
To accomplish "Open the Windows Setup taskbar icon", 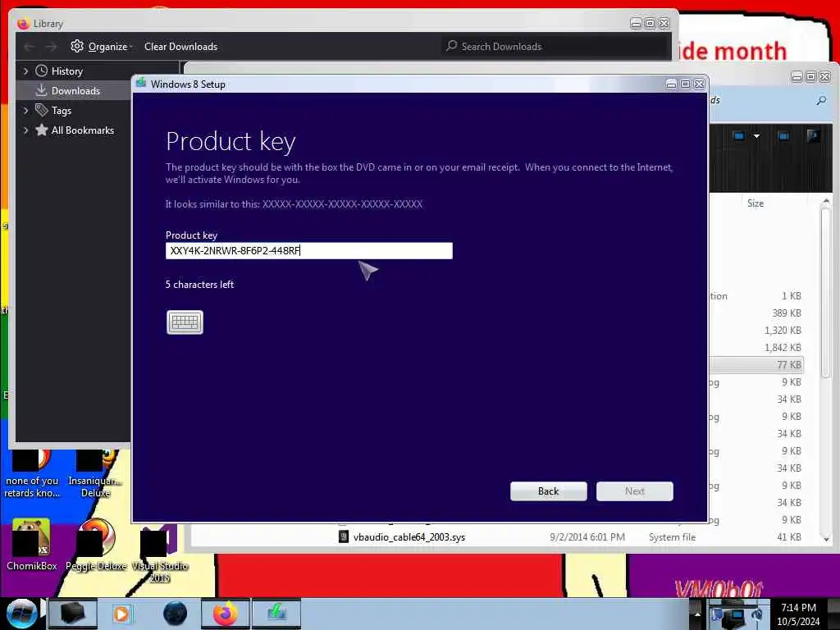I will [276, 614].
